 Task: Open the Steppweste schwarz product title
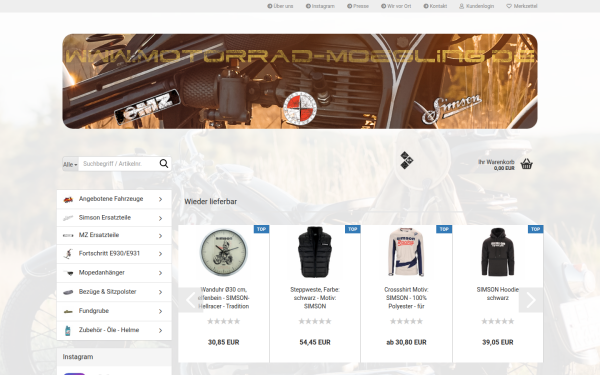pyautogui.click(x=315, y=298)
